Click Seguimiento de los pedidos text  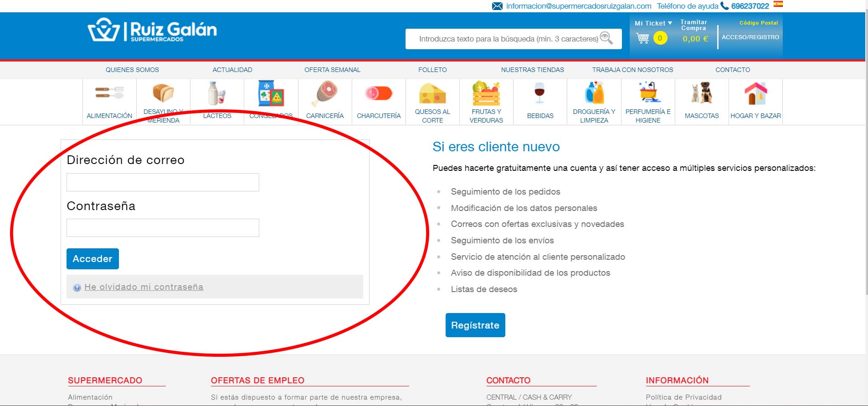coord(505,192)
